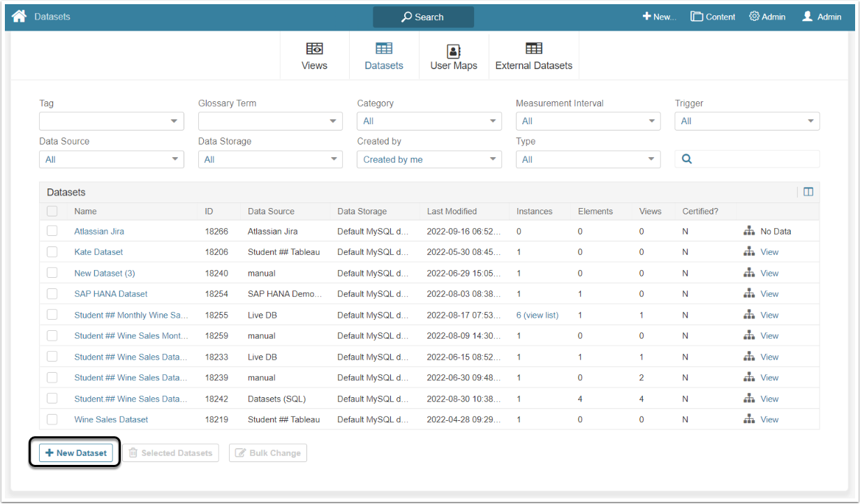Click the Admin gear icon
Screen dimensions: 860x504
(x=754, y=17)
